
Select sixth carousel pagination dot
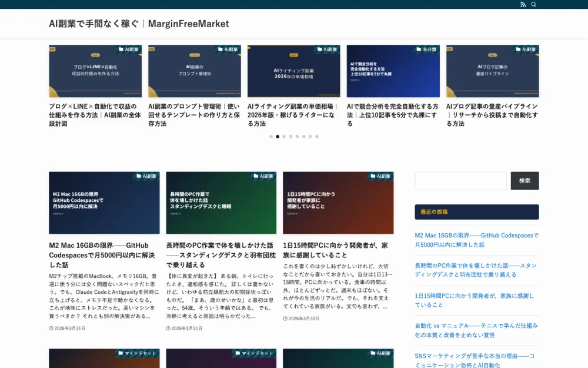304,137
